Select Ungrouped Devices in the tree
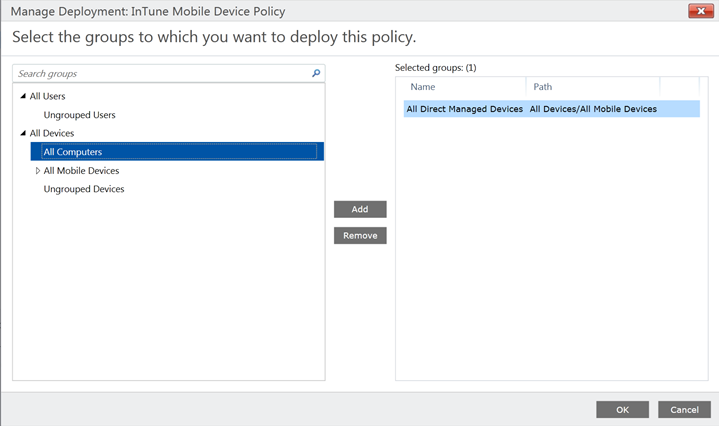 click(84, 189)
